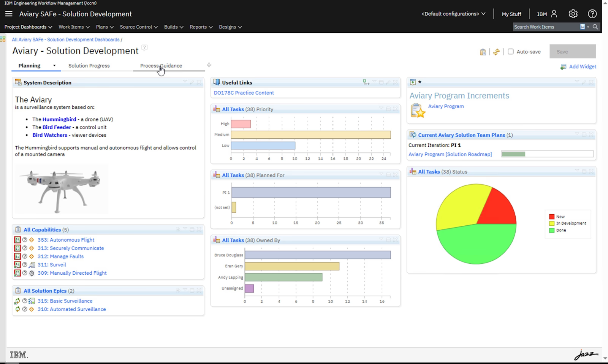Click the Jazz logo in the footer
The width and height of the screenshot is (608, 364).
coord(586,355)
